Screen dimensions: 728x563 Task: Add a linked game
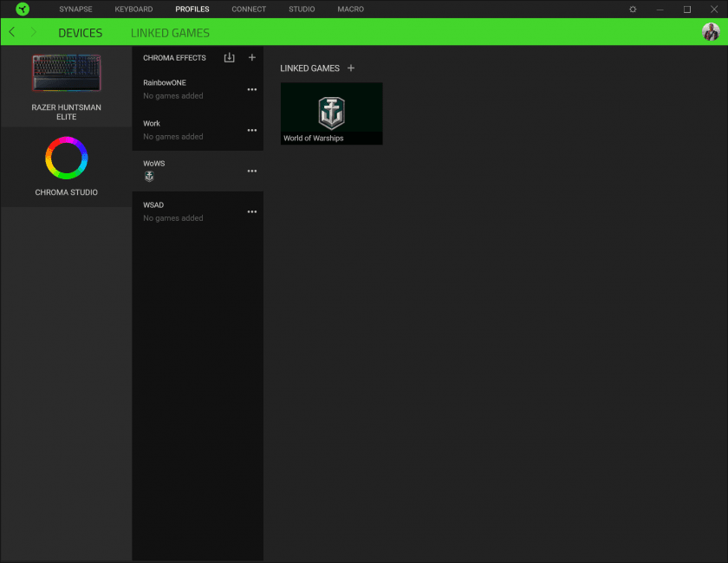click(351, 68)
